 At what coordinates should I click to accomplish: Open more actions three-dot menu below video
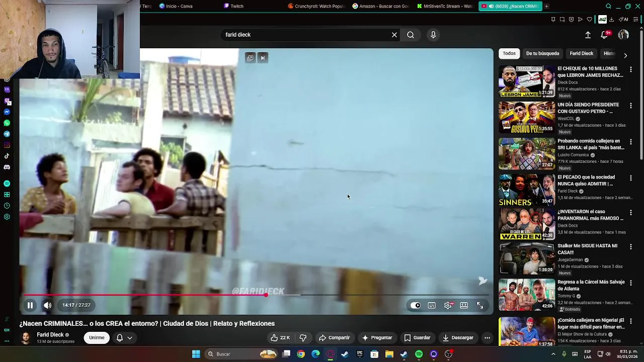click(487, 338)
